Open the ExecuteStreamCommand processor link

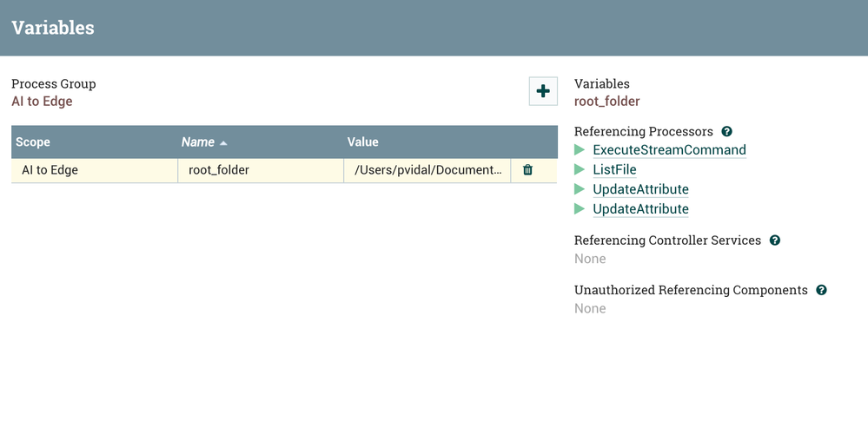pyautogui.click(x=669, y=150)
